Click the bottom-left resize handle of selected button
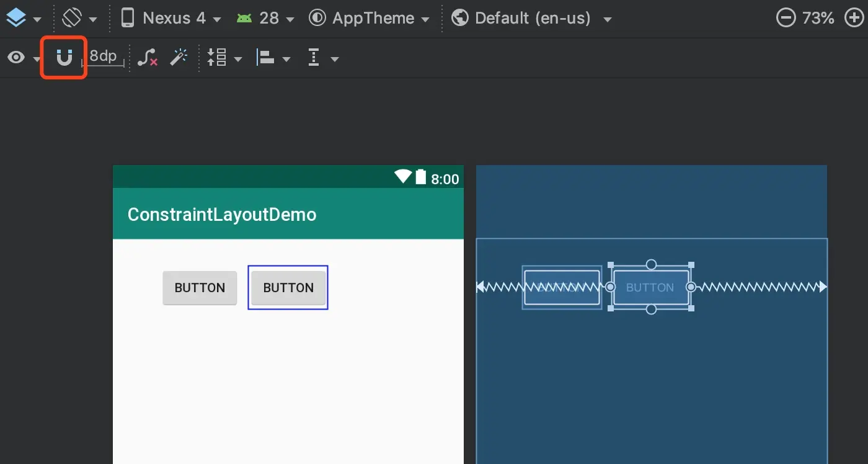Image resolution: width=868 pixels, height=464 pixels. pyautogui.click(x=611, y=308)
